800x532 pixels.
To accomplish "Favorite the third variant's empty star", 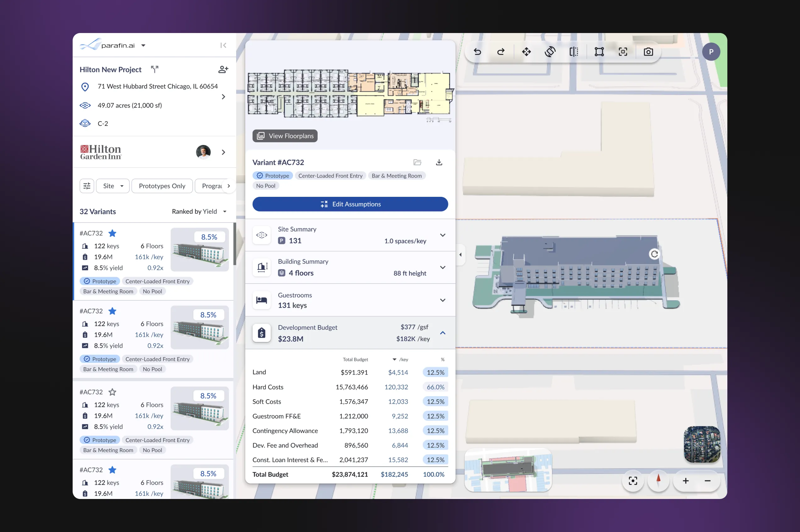I will click(x=112, y=392).
